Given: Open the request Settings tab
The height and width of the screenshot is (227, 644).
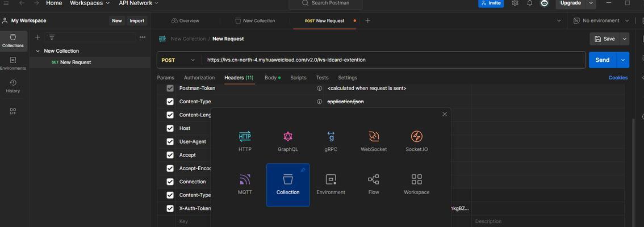Looking at the screenshot, I should click(348, 78).
